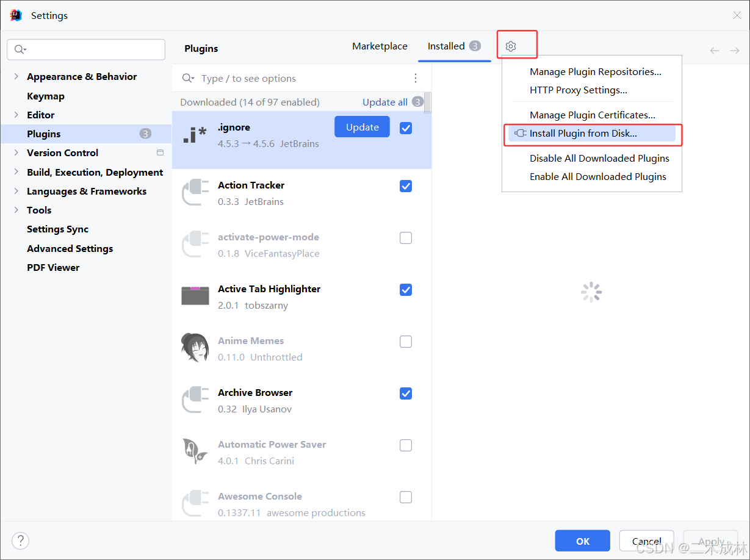Click the forward navigation arrow
Screen dimensions: 750x560
tap(735, 51)
